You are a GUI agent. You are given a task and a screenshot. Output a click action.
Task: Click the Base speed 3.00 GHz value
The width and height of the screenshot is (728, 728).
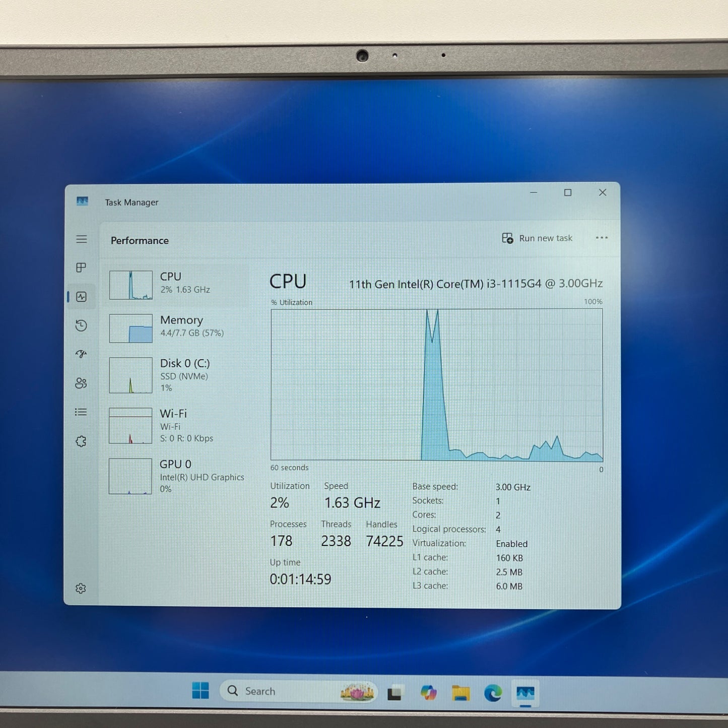click(x=513, y=487)
